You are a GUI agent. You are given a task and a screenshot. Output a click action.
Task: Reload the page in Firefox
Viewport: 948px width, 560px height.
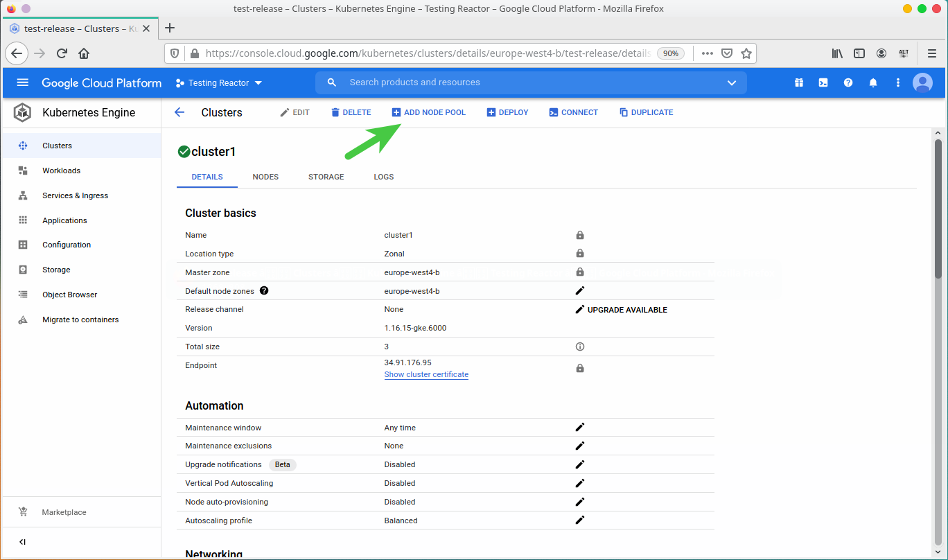[62, 53]
